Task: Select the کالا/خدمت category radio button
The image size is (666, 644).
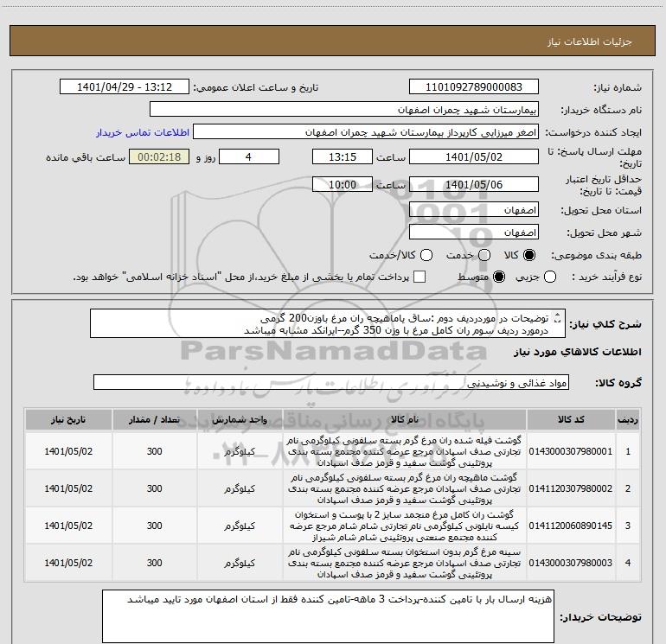Action: [426, 255]
